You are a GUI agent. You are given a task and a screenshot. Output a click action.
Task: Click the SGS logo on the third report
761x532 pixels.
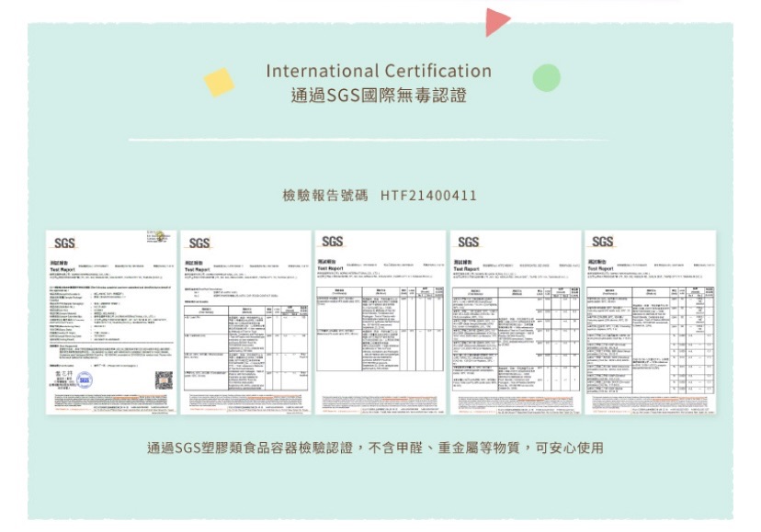332,242
